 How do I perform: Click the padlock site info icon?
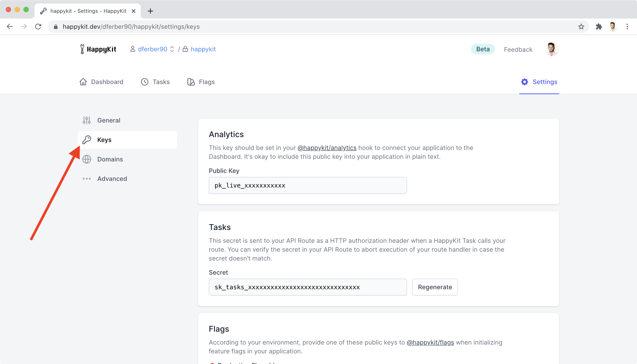click(x=56, y=27)
